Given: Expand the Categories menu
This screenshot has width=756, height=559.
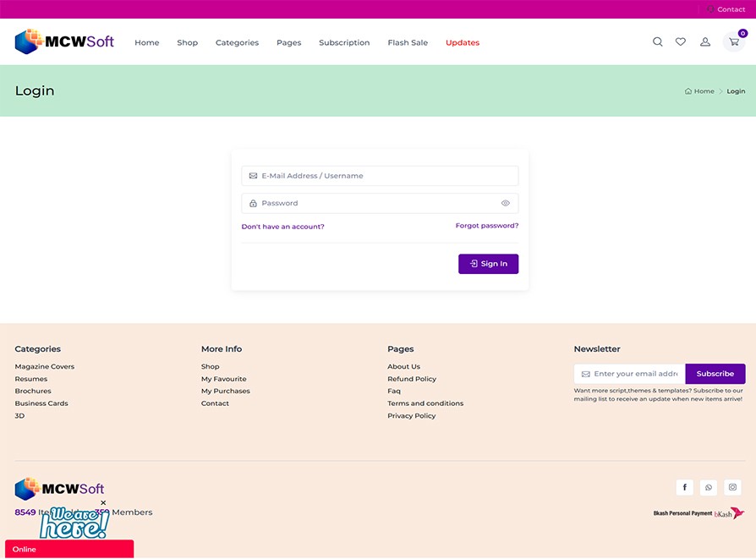Looking at the screenshot, I should click(x=237, y=43).
